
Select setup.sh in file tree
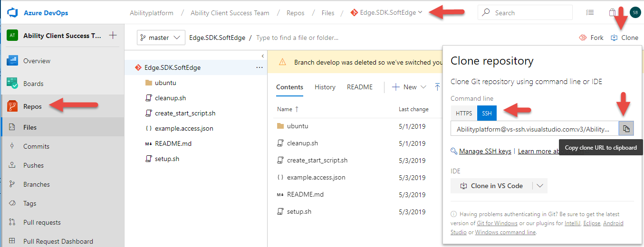pos(167,159)
